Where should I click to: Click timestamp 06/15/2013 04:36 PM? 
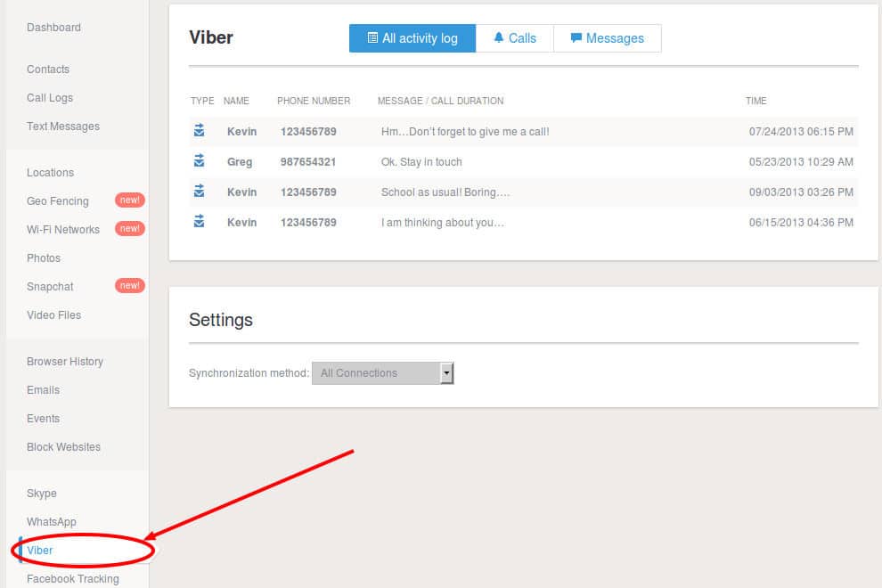point(801,223)
